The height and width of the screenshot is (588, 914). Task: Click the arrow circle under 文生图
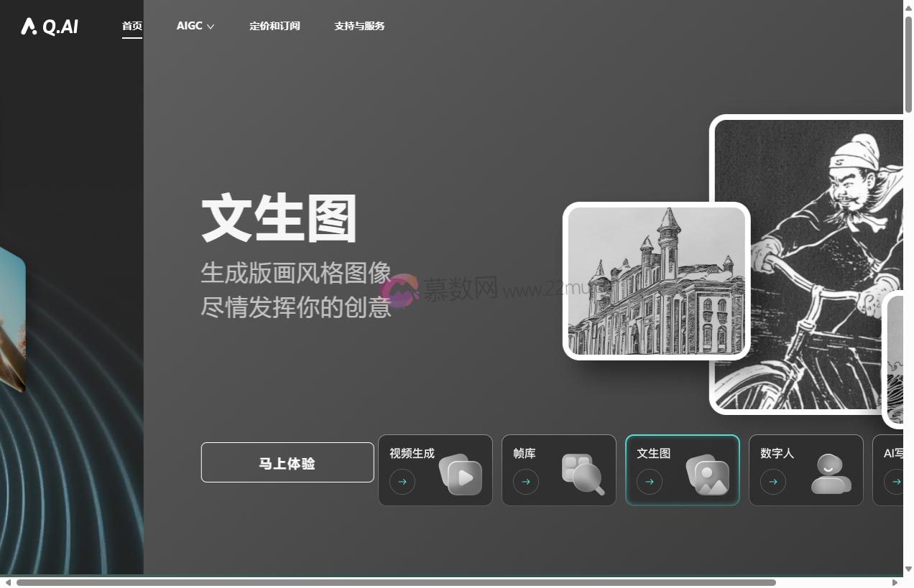point(650,482)
